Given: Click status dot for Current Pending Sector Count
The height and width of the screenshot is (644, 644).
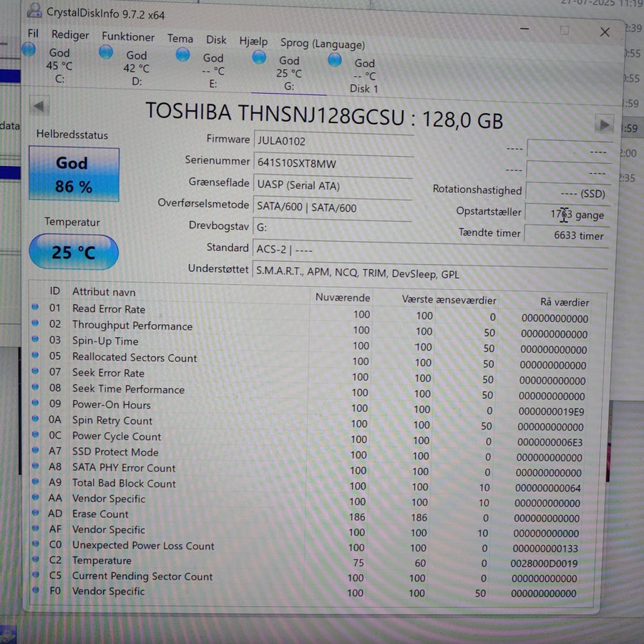Looking at the screenshot, I should coord(35,575).
